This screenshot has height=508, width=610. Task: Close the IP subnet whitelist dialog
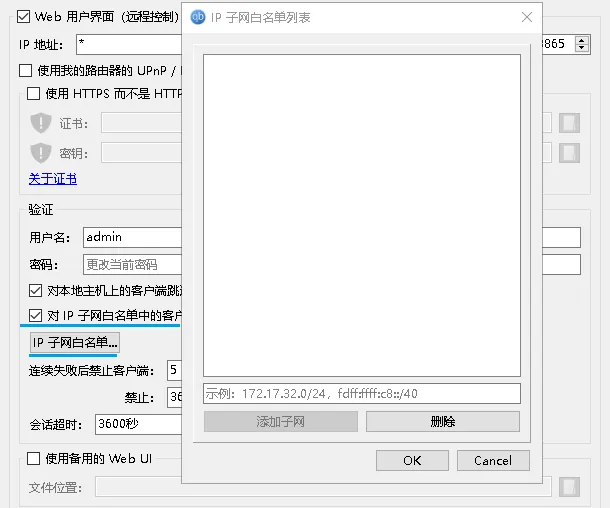(x=527, y=17)
